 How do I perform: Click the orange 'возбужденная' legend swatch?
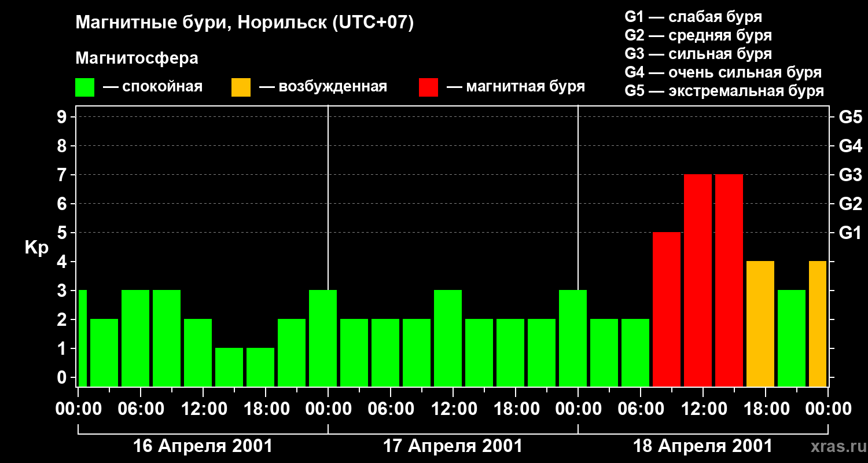click(x=241, y=87)
